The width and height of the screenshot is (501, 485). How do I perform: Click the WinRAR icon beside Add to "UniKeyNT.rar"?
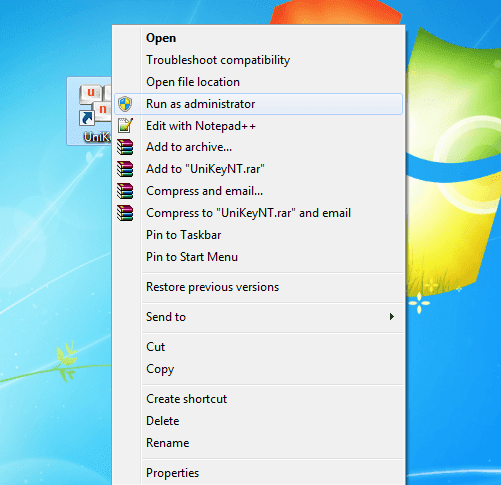click(125, 169)
